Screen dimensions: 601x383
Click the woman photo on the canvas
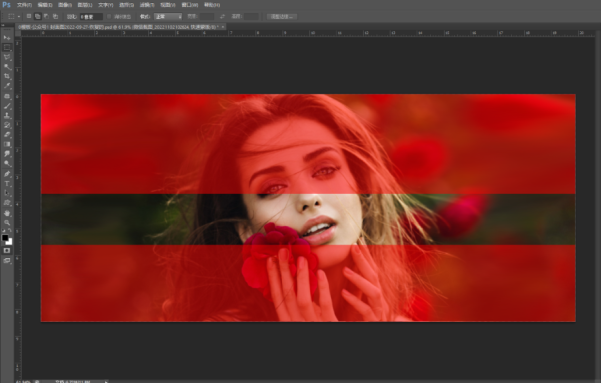(x=308, y=208)
